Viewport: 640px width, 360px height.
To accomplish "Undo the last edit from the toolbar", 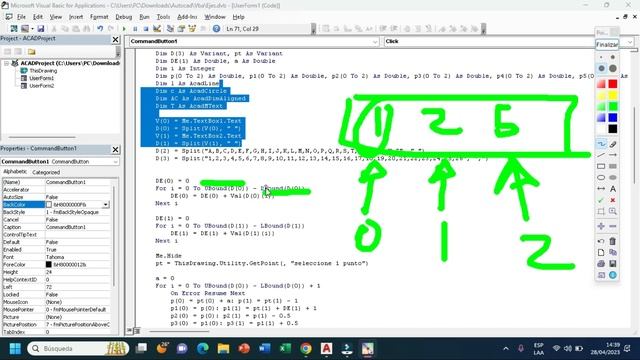I will click(100, 29).
